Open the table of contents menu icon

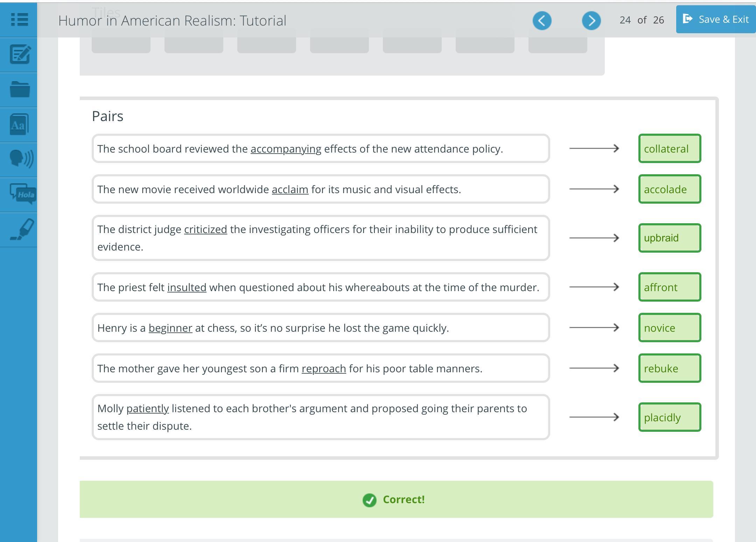(19, 20)
